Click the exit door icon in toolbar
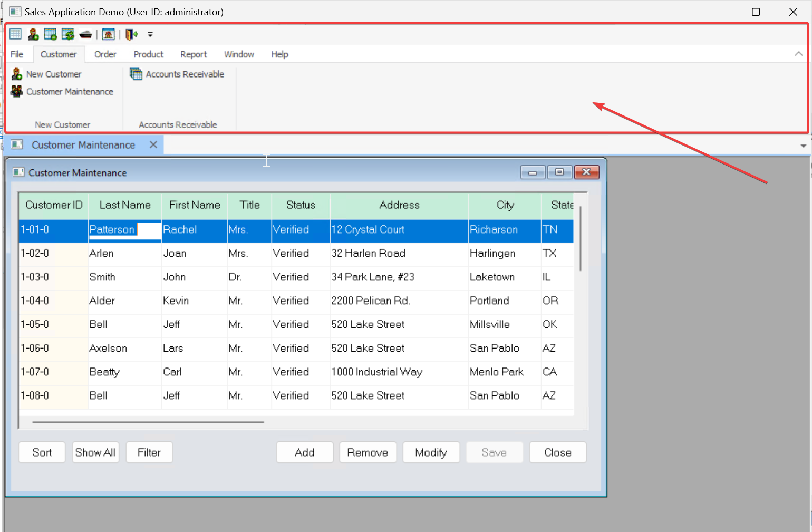 click(131, 34)
